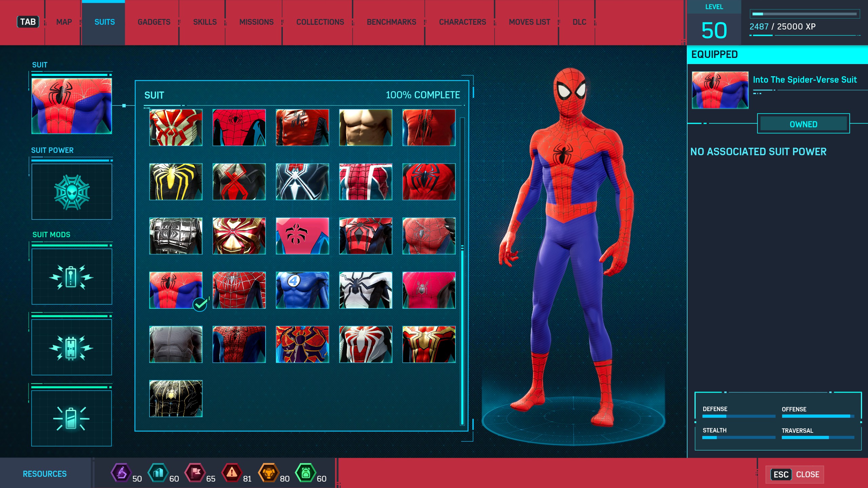
Task: Click the Owned button
Action: 803,124
